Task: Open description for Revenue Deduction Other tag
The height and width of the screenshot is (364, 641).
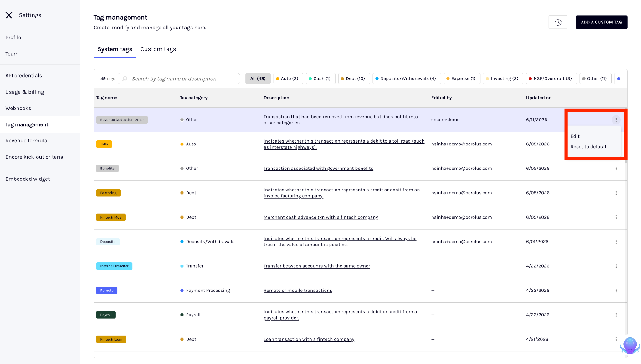Action: (x=341, y=120)
